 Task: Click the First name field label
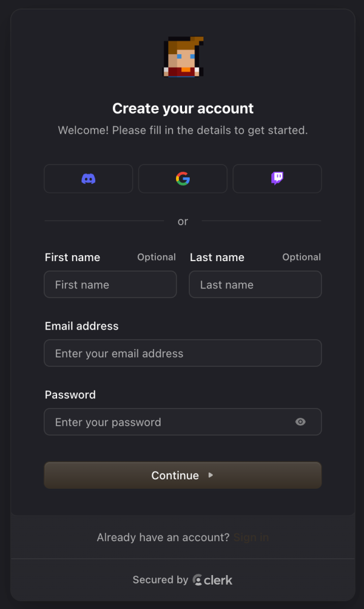tap(73, 258)
